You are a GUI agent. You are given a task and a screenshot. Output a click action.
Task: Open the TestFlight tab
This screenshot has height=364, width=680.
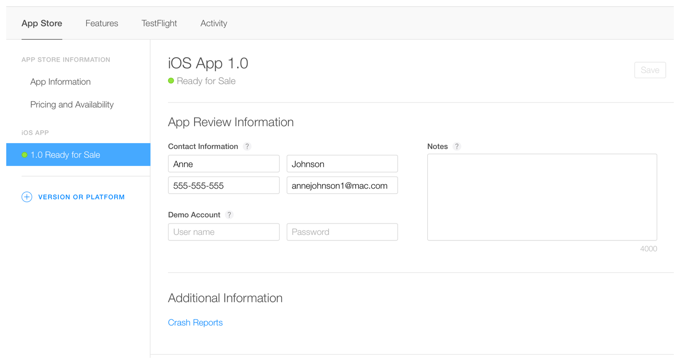(x=159, y=23)
